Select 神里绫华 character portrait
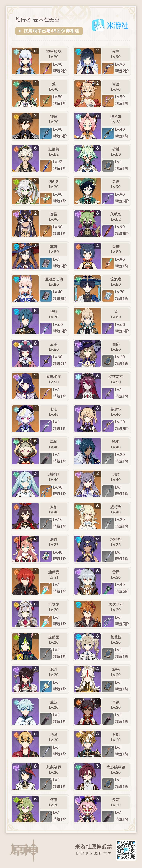This screenshot has width=142, height=868. (25, 61)
